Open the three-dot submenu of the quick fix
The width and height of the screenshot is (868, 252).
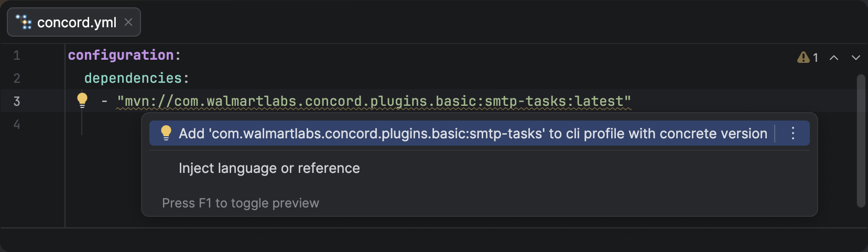793,134
